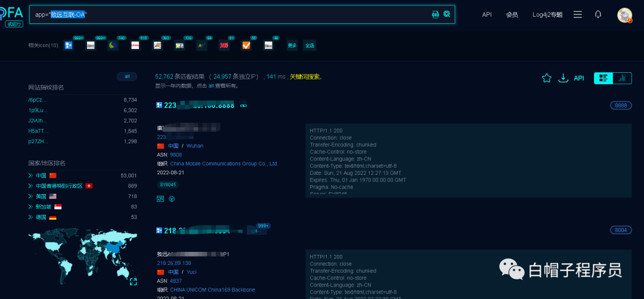Viewport: 644px width, 299px height.
Task: Click the all link in the one-year data notice
Action: click(x=210, y=86)
